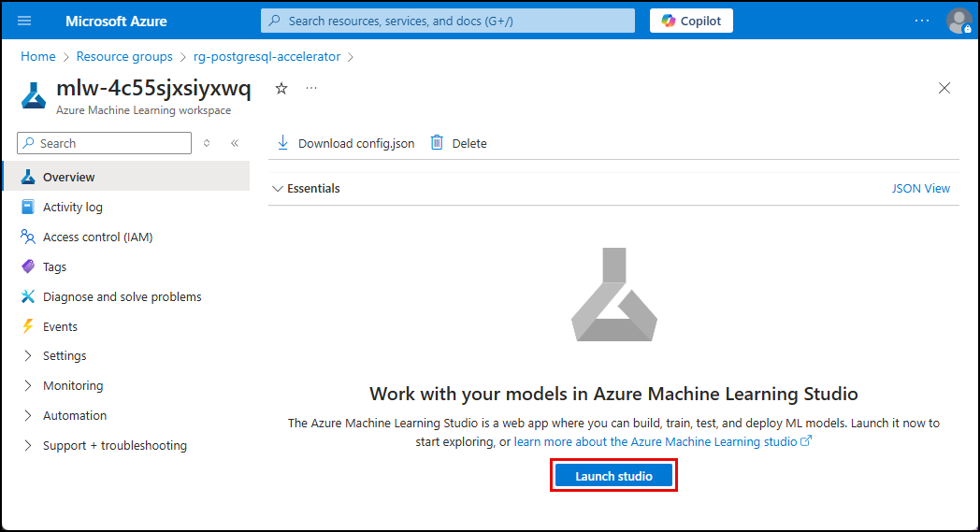This screenshot has height=532, width=980.
Task: Open more options ellipsis beside workspace name
Action: pos(311,88)
